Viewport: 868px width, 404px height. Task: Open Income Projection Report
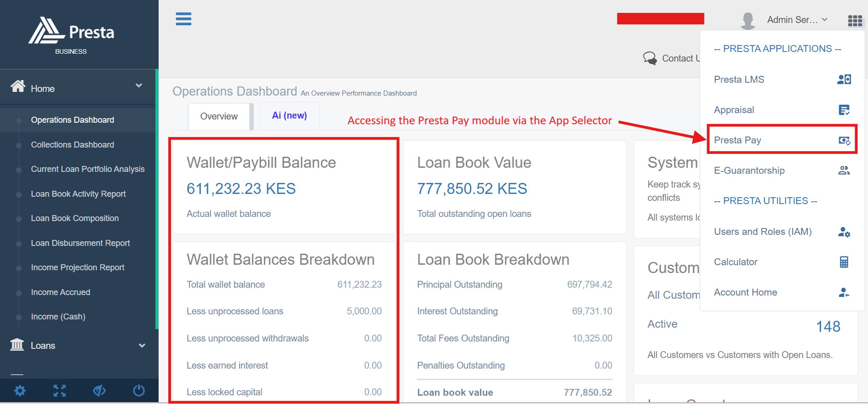[x=78, y=267]
